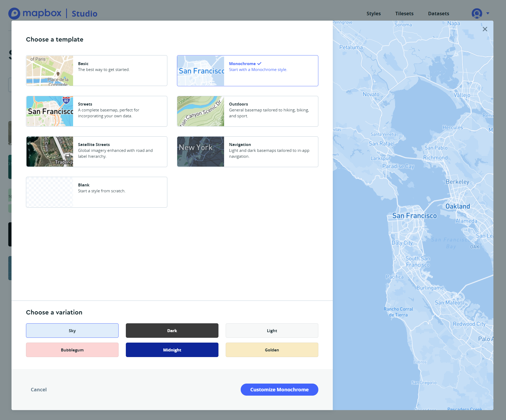This screenshot has height=420, width=506.
Task: Click the Basic template Paris thumbnail
Action: tap(50, 71)
